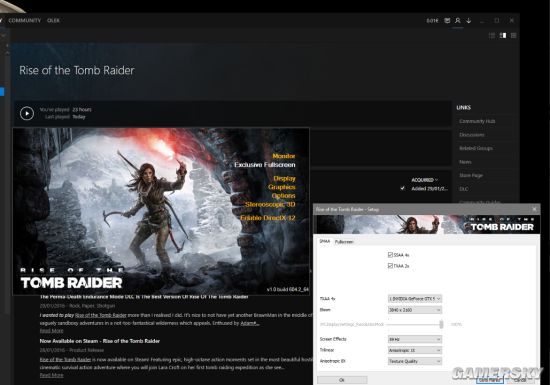
Task: Click the Ok button in the setup dialog
Action: (342, 380)
